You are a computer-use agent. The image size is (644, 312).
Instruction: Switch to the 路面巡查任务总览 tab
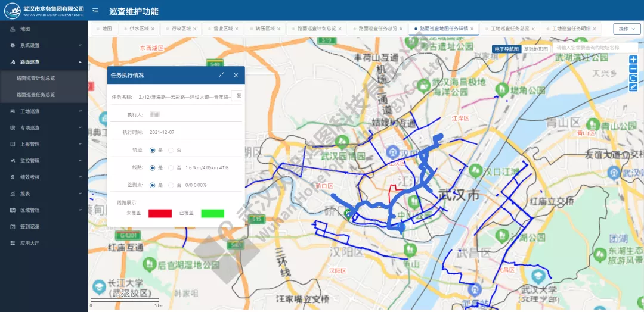(x=378, y=29)
